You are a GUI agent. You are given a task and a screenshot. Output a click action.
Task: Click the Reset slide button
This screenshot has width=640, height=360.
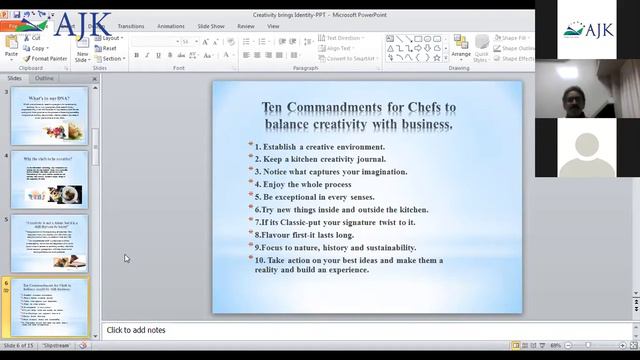click(x=106, y=48)
